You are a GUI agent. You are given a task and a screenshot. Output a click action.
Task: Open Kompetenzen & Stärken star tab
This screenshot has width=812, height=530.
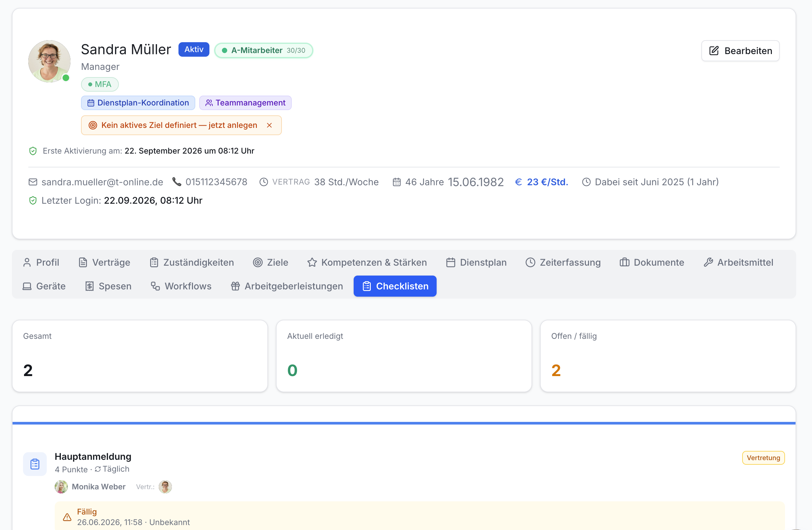(367, 262)
